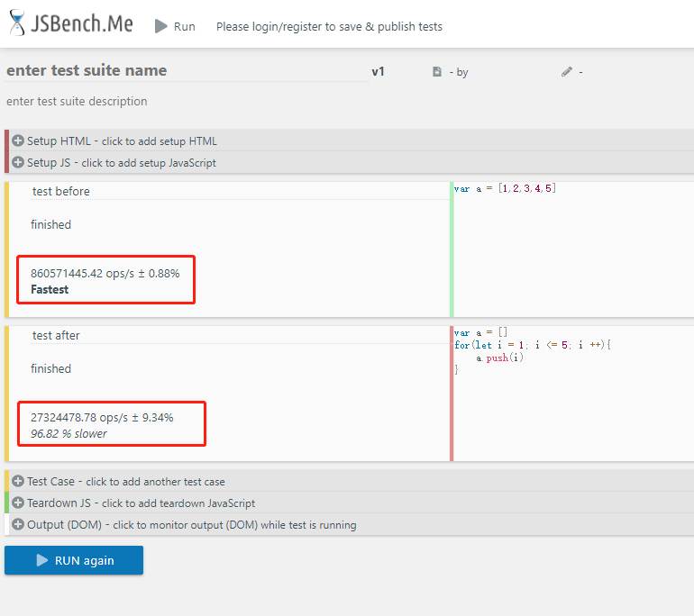Click the plus icon for Test Case

pos(18,481)
